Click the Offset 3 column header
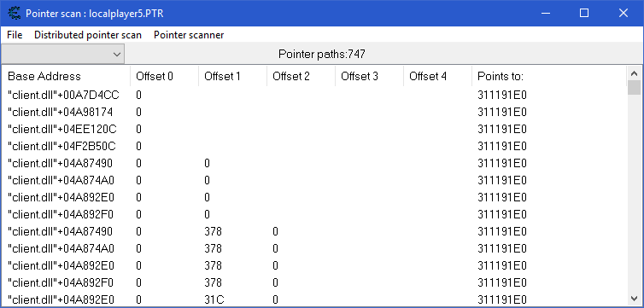Screen dimensions: 644x308 click(x=369, y=76)
